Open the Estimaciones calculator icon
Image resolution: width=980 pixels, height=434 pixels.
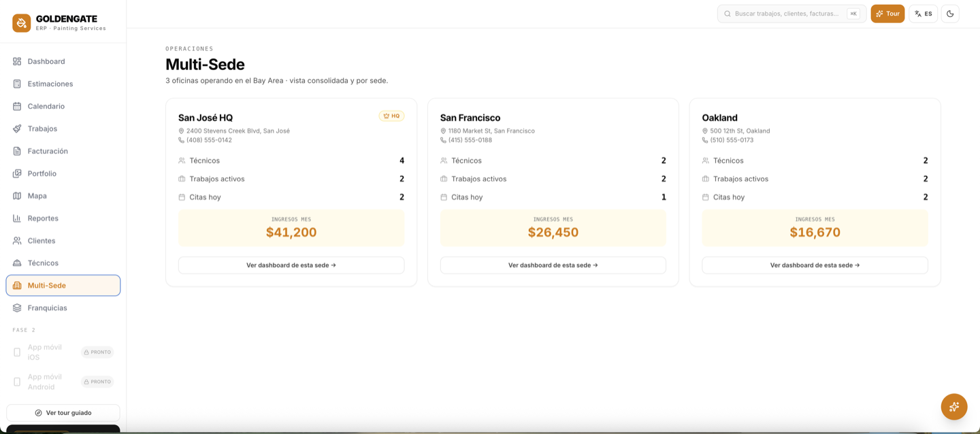pyautogui.click(x=17, y=84)
